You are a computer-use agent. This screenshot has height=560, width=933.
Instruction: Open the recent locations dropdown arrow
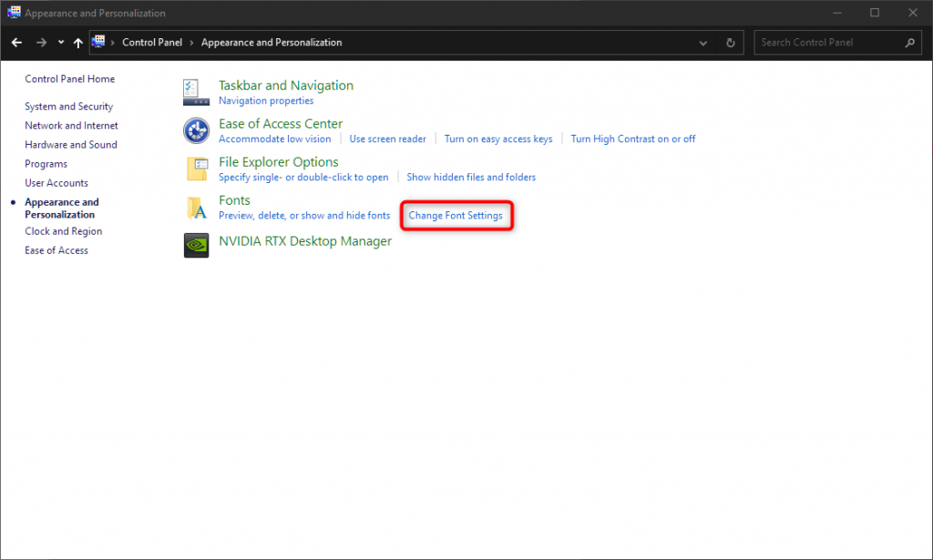pyautogui.click(x=61, y=42)
